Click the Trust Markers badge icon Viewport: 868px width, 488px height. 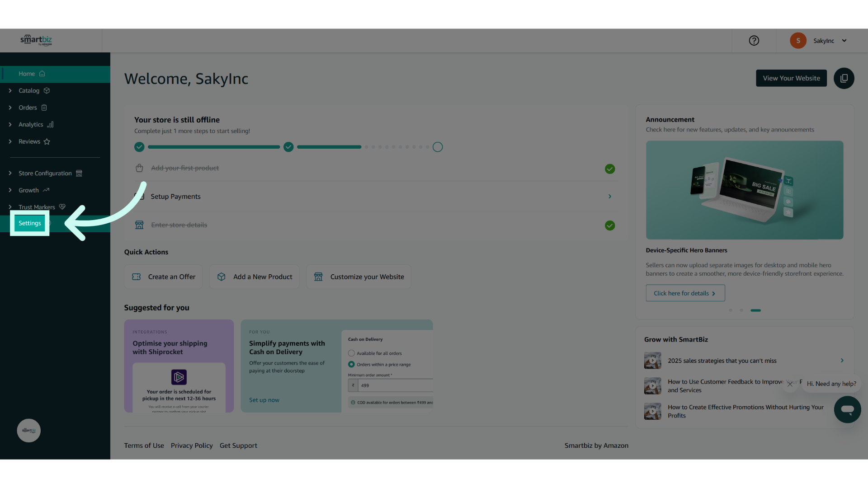[x=62, y=207]
